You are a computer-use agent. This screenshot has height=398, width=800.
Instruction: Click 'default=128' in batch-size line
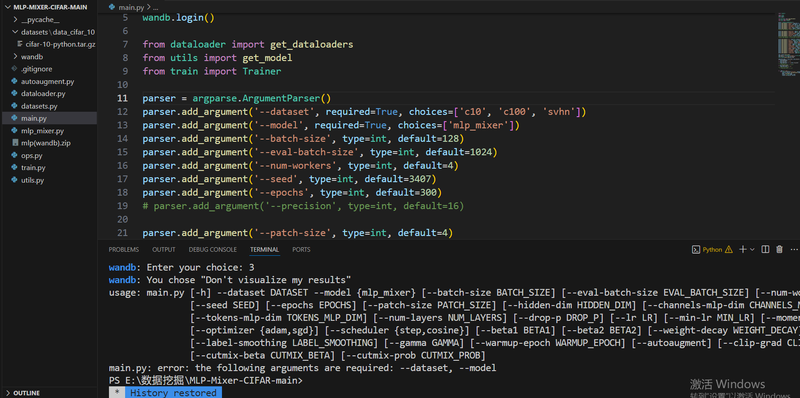428,138
